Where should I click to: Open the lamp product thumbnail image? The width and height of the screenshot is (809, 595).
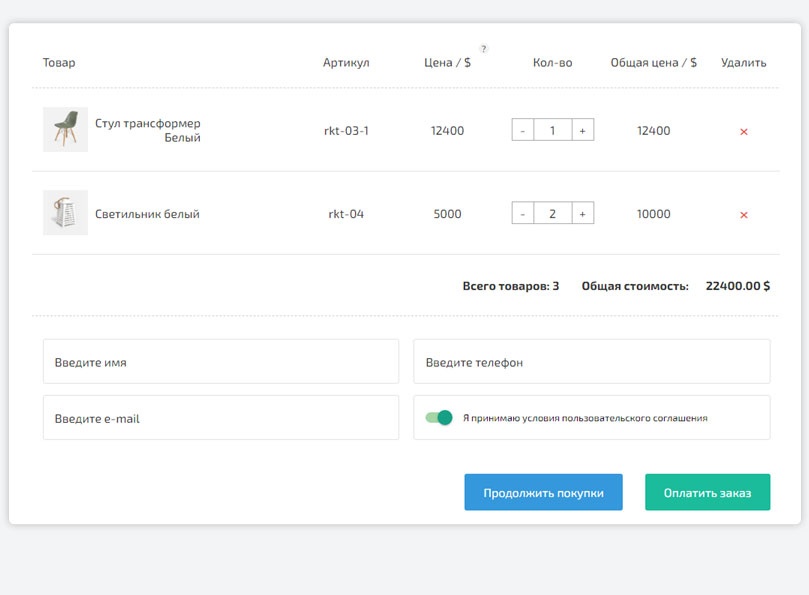click(x=65, y=213)
